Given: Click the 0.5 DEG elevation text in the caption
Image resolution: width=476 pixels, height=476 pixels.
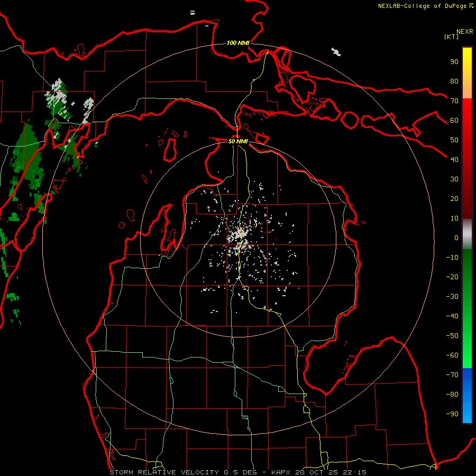Looking at the screenshot, I should pos(240,472).
